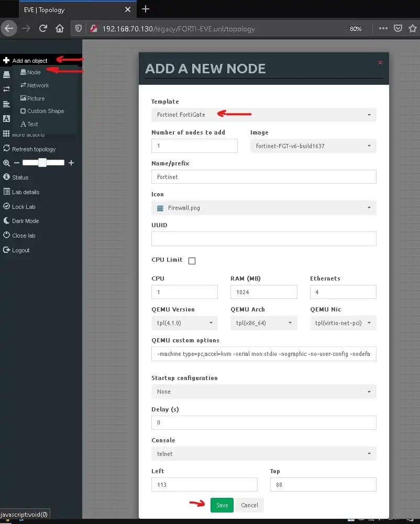
Task: Click the address bar URL
Action: 179,29
